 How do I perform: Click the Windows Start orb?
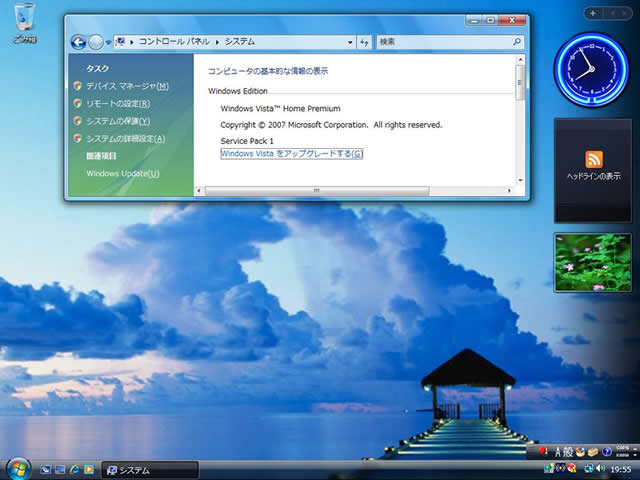point(18,468)
